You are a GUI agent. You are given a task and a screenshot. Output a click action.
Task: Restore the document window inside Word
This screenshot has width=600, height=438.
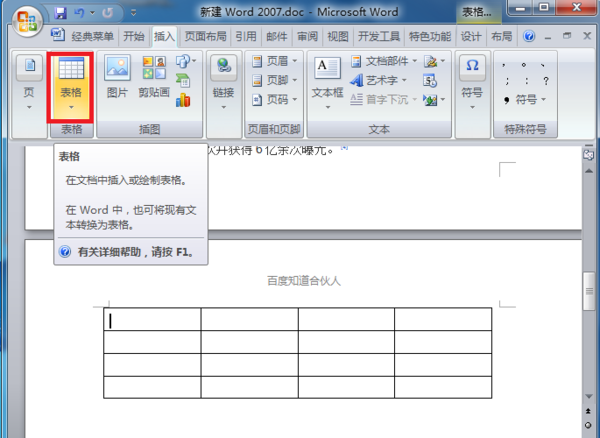click(x=567, y=36)
